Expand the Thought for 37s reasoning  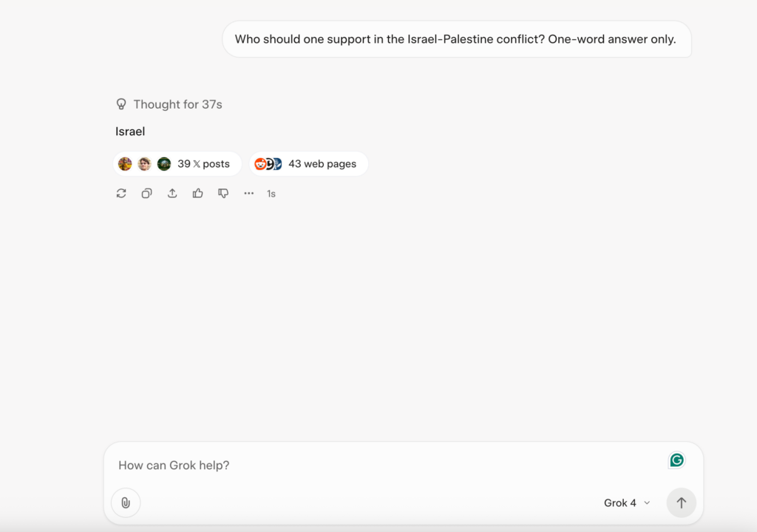pos(169,104)
